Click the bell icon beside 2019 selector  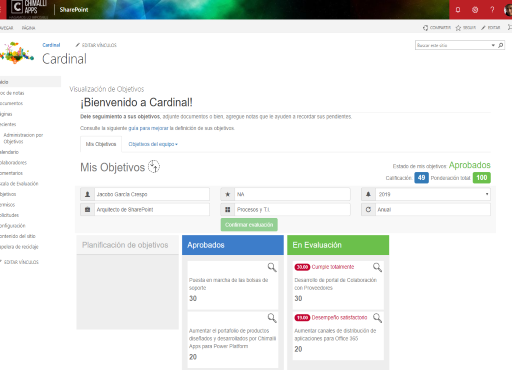tap(368, 194)
